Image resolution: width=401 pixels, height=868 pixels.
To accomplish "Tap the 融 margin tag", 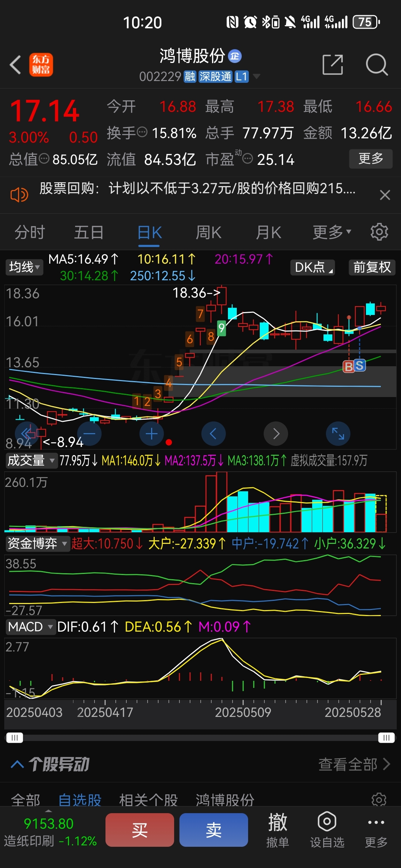I will [190, 76].
